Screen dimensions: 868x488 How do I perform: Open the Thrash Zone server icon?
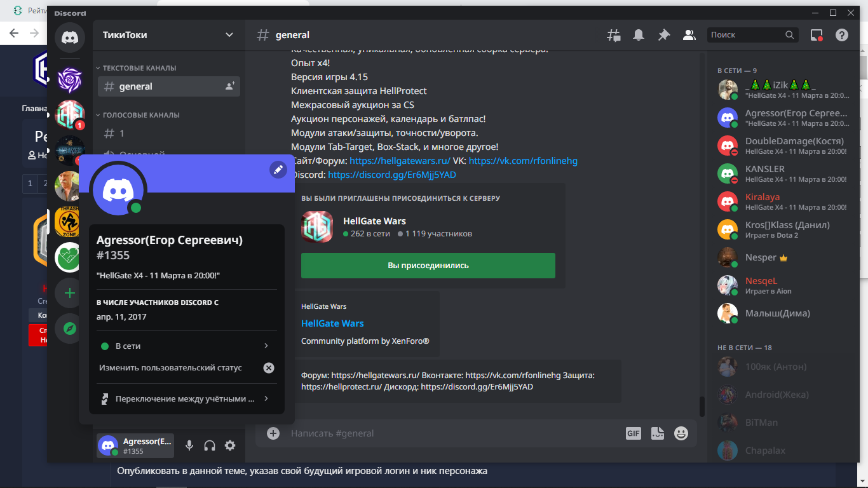67,222
